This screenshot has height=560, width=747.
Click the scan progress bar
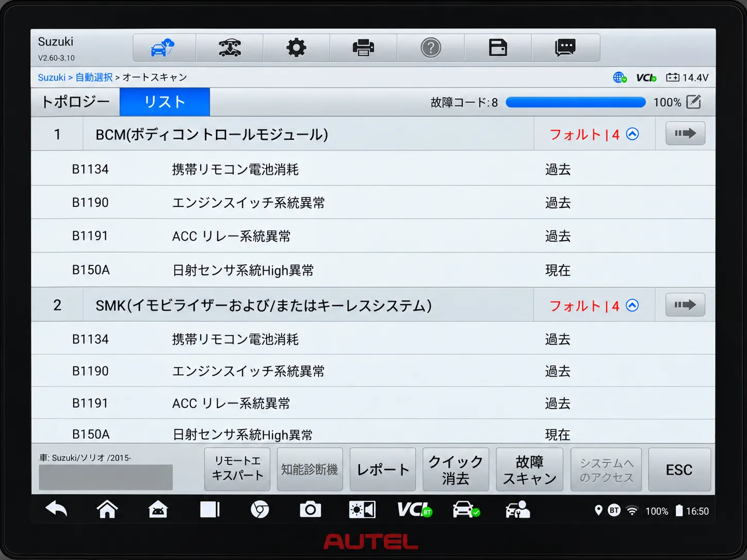pyautogui.click(x=576, y=102)
